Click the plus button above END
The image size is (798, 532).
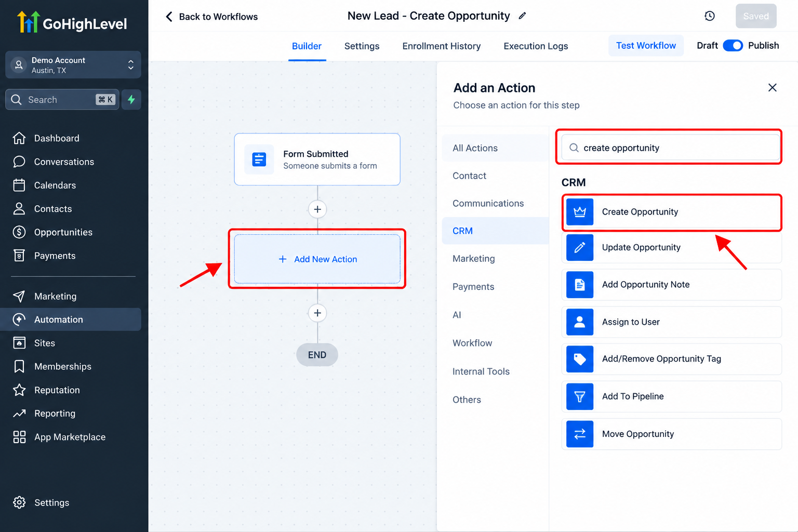tap(317, 313)
